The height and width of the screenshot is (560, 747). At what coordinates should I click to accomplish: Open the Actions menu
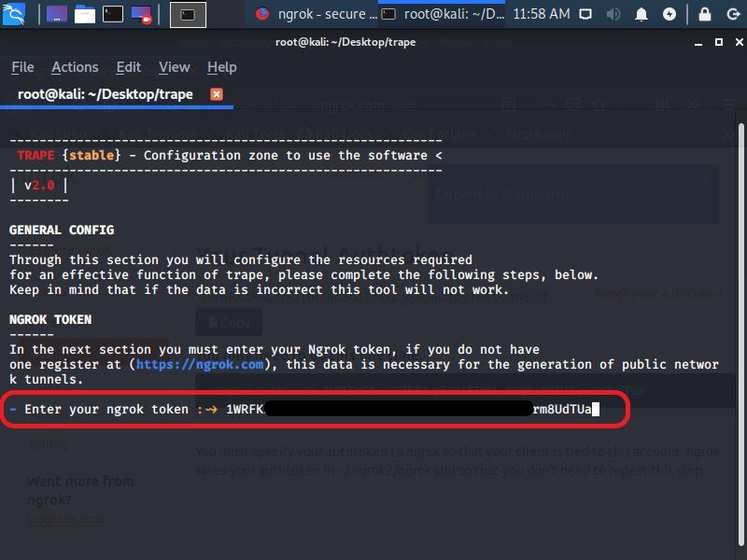click(x=75, y=67)
